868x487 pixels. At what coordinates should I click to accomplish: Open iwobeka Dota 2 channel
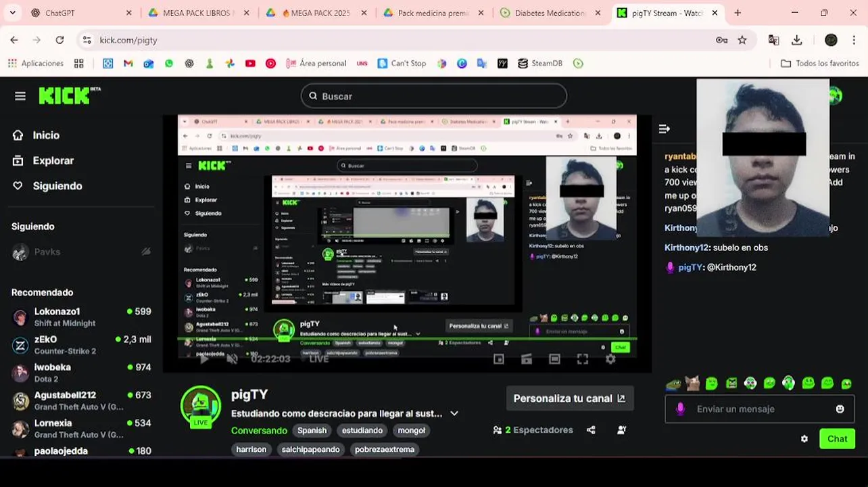tap(81, 373)
